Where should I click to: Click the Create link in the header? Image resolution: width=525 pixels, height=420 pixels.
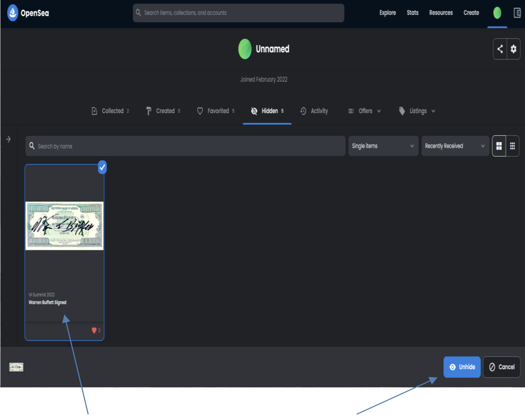pyautogui.click(x=471, y=13)
